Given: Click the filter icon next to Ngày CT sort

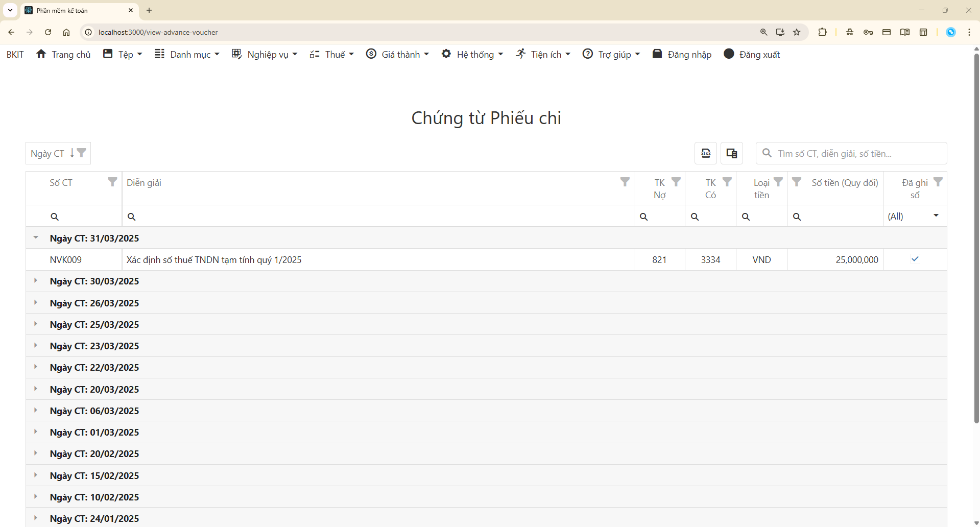Looking at the screenshot, I should (82, 153).
